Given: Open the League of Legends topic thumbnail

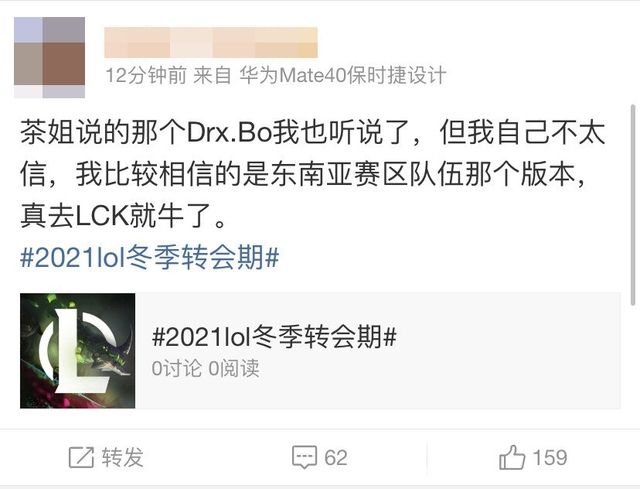Looking at the screenshot, I should [78, 351].
